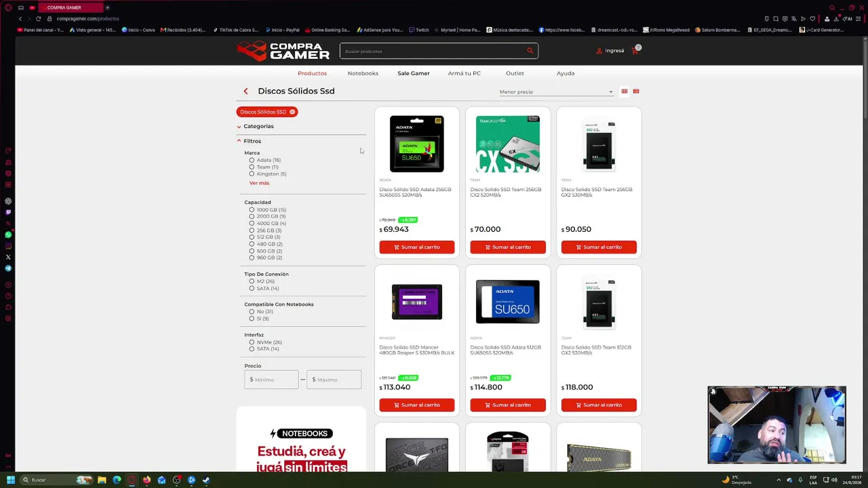Click the Compra Gamer logo
868x488 pixels.
pyautogui.click(x=283, y=51)
